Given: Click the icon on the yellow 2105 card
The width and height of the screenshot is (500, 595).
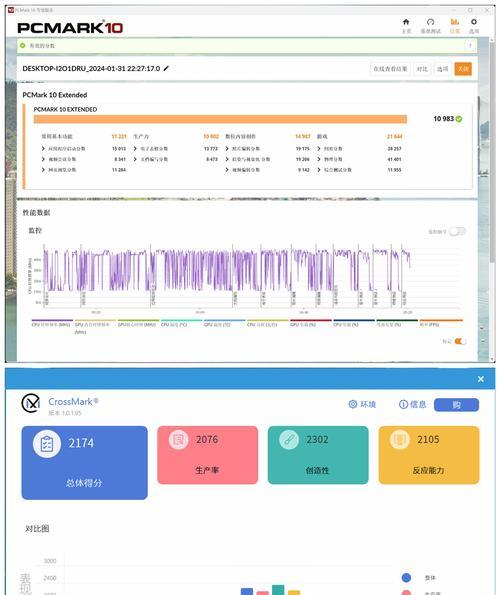Looking at the screenshot, I should [399, 439].
